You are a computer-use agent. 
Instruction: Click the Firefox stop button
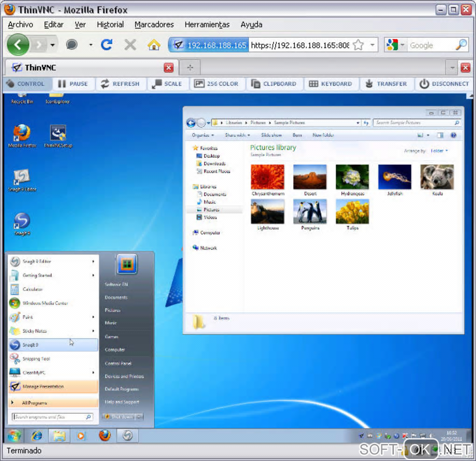coord(130,45)
